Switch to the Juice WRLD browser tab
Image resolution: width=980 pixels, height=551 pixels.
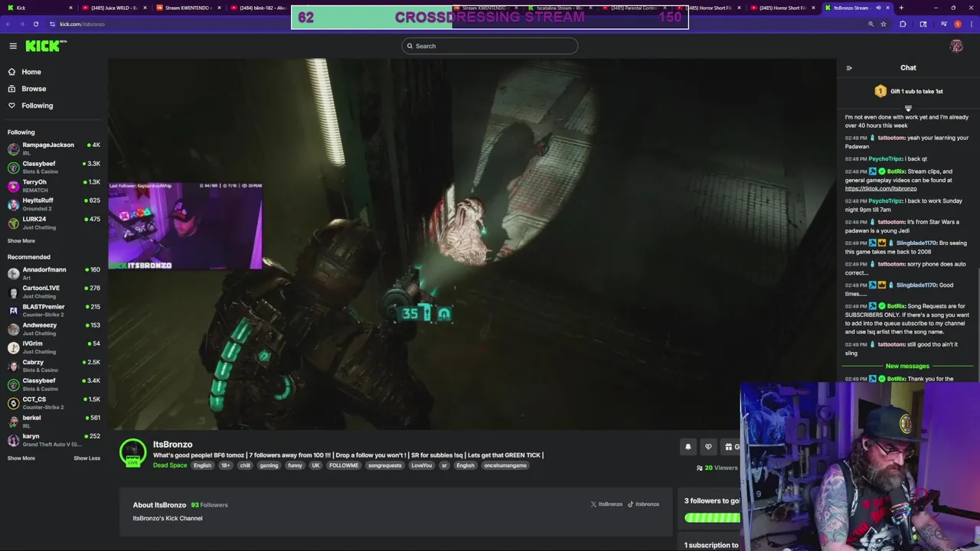(x=113, y=8)
